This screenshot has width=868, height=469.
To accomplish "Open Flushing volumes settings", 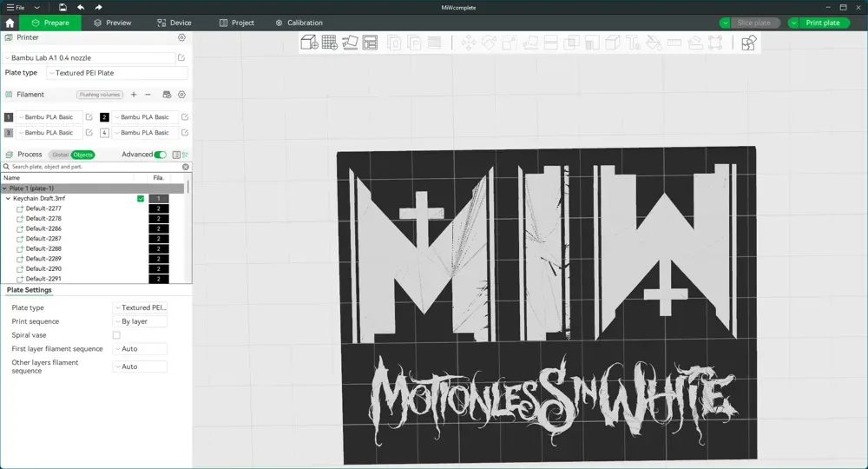I will pos(100,95).
